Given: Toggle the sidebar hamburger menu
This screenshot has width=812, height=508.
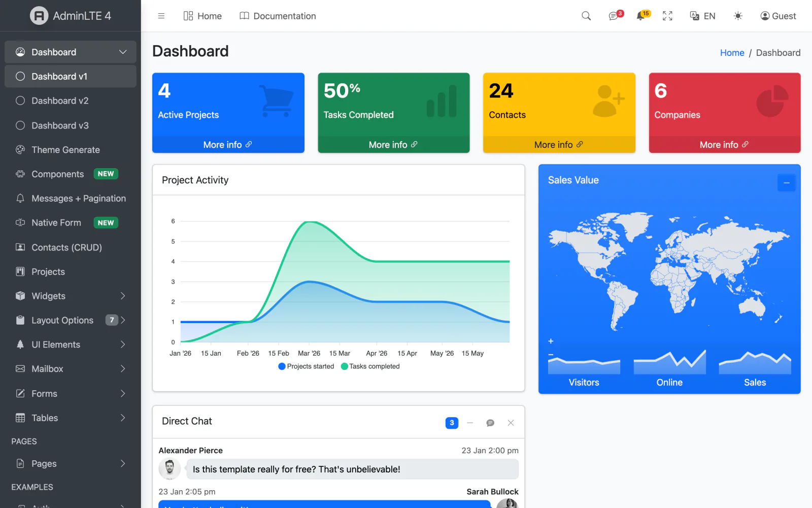Looking at the screenshot, I should [161, 16].
